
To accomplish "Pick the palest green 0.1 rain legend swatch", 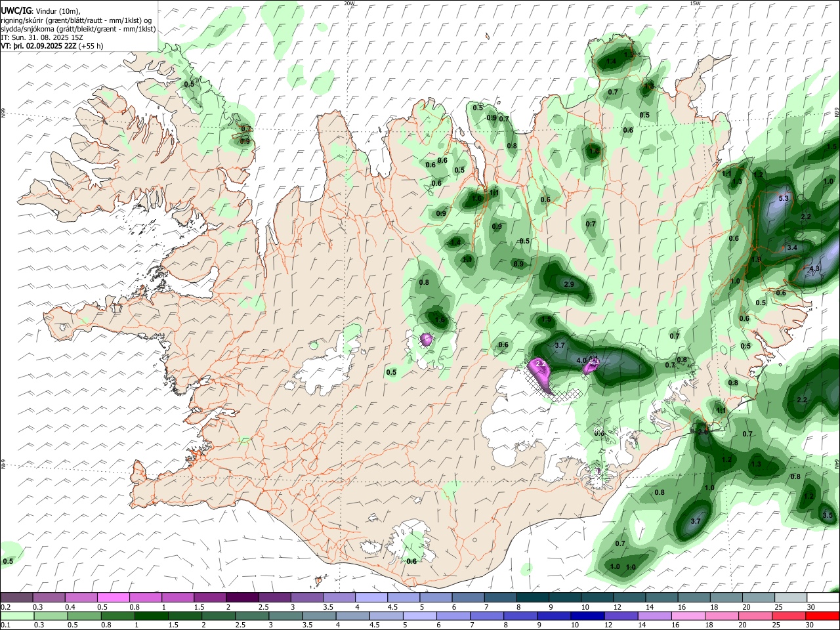I will tap(16, 616).
